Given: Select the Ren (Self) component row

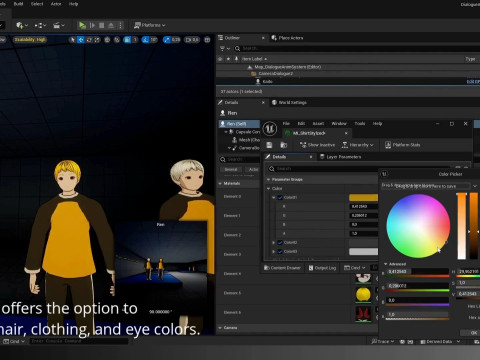Looking at the screenshot, I should [x=239, y=124].
